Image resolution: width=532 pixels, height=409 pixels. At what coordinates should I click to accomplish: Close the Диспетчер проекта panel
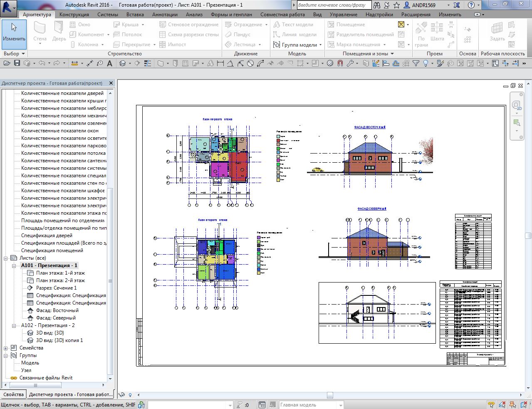[x=111, y=83]
